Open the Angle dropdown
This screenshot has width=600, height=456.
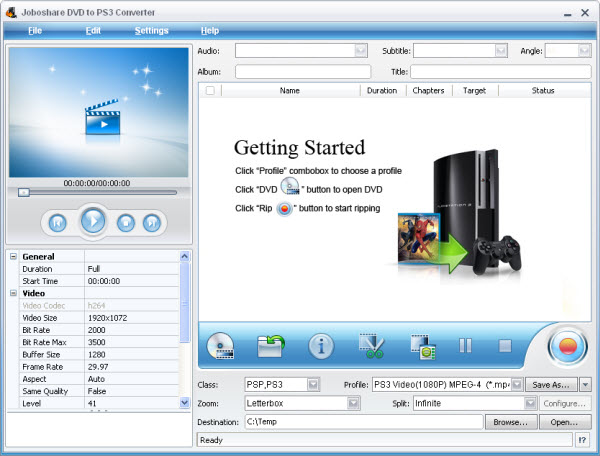pyautogui.click(x=584, y=50)
